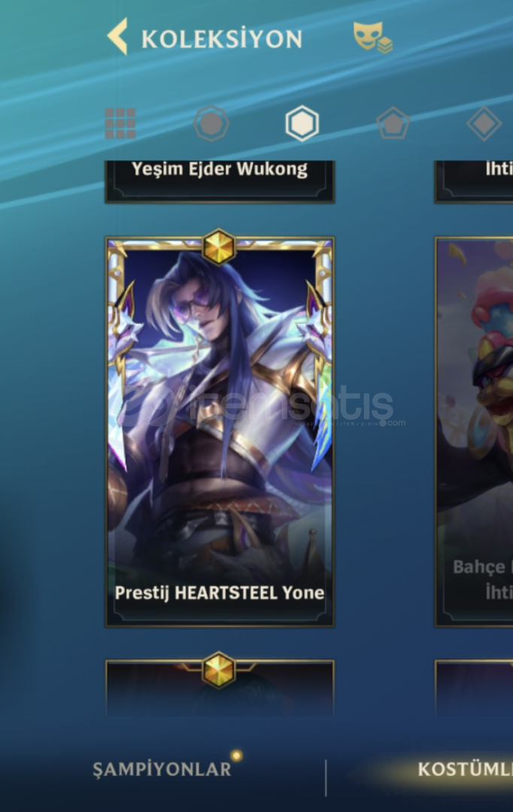Select the octagon rarity filter icon
513x812 pixels.
click(x=211, y=123)
